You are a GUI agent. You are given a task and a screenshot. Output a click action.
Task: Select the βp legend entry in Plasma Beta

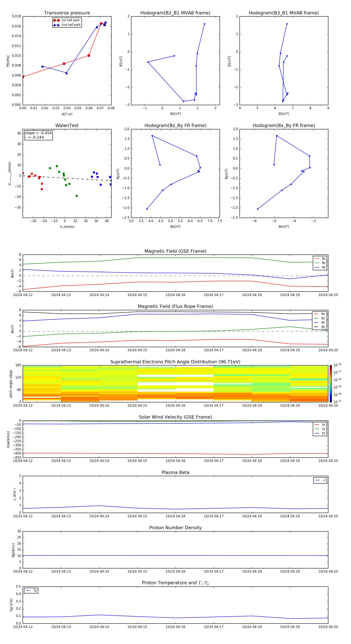pyautogui.click(x=320, y=480)
